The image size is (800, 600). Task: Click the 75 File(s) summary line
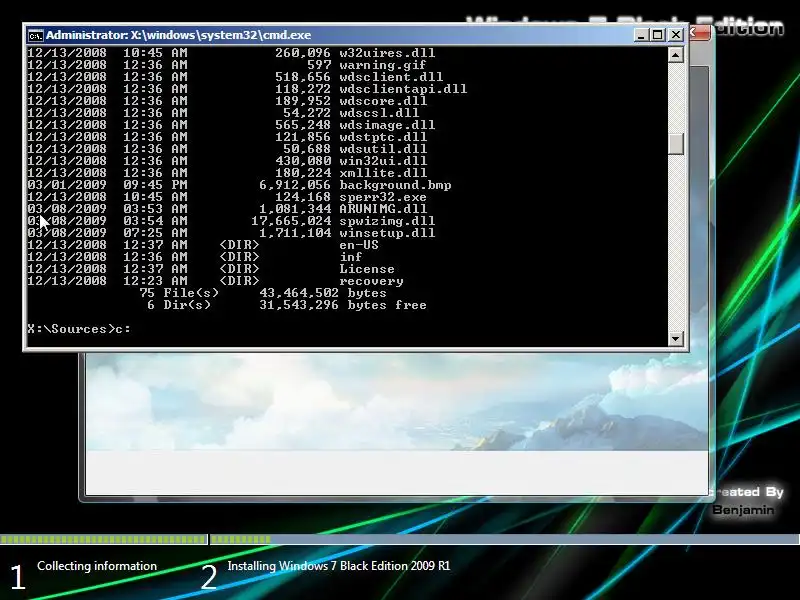tap(263, 293)
